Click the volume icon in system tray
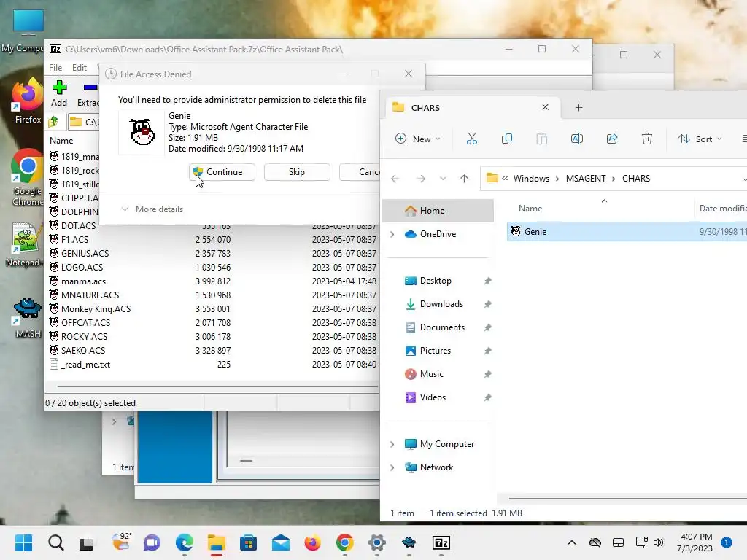The image size is (747, 560). [659, 542]
